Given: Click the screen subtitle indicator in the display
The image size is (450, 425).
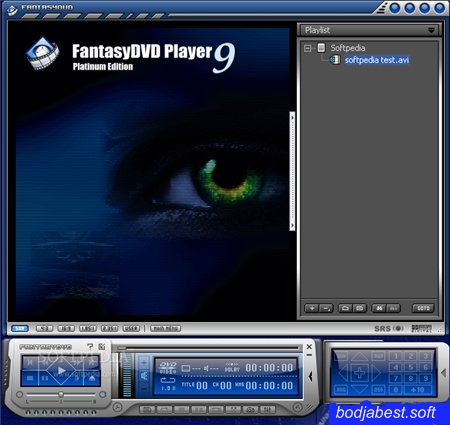Looking at the screenshot, I should pos(191,368).
